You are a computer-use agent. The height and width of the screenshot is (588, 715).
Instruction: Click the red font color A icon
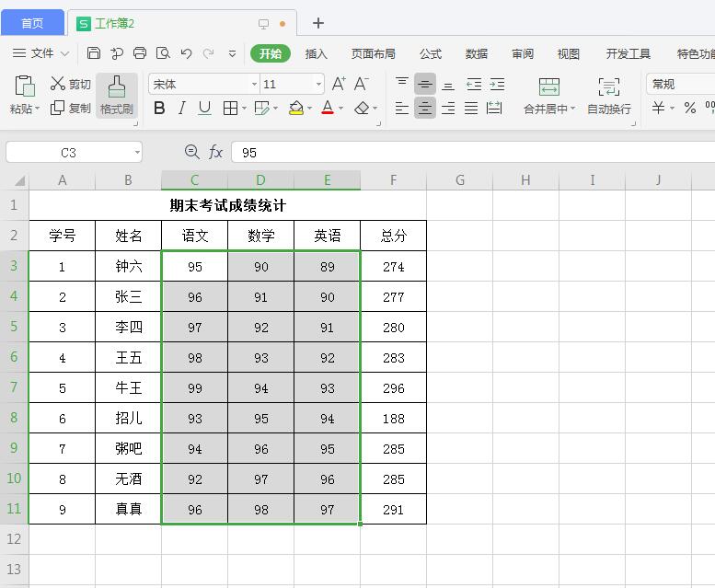(328, 108)
